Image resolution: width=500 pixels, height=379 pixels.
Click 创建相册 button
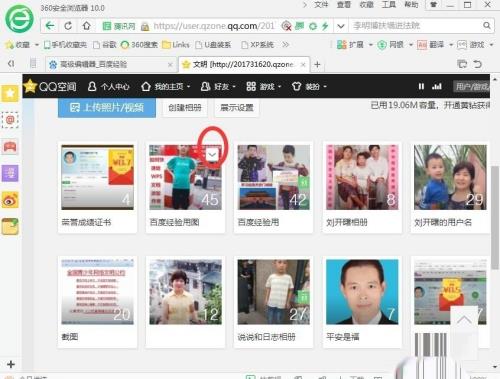click(185, 107)
